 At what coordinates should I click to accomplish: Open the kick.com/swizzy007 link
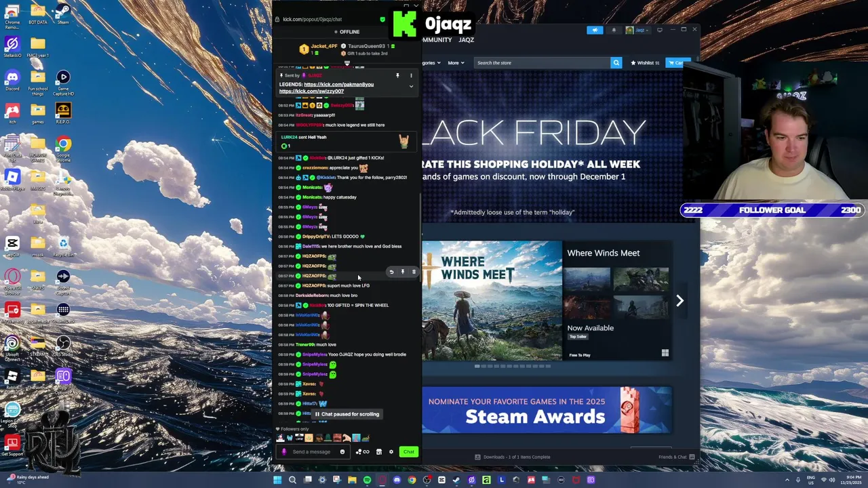[311, 91]
